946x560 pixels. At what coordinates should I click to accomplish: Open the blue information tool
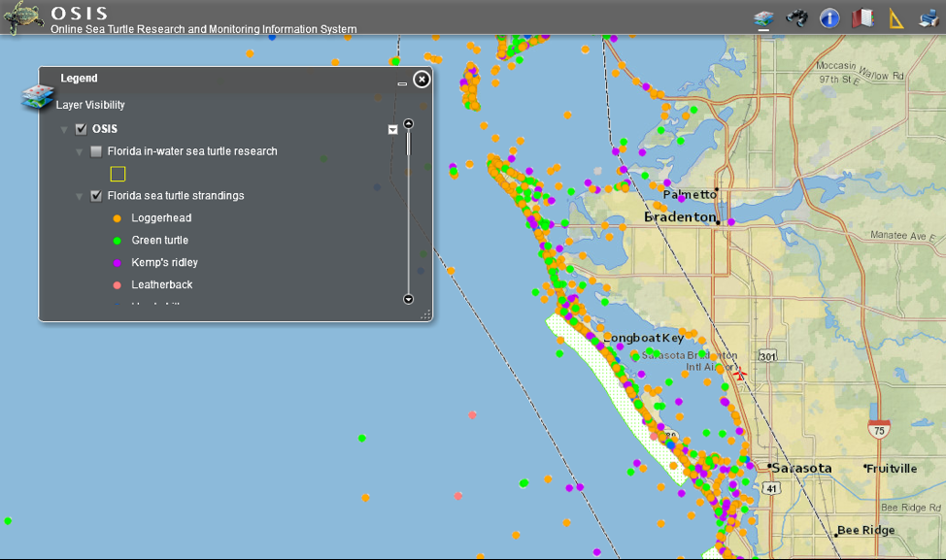point(829,18)
